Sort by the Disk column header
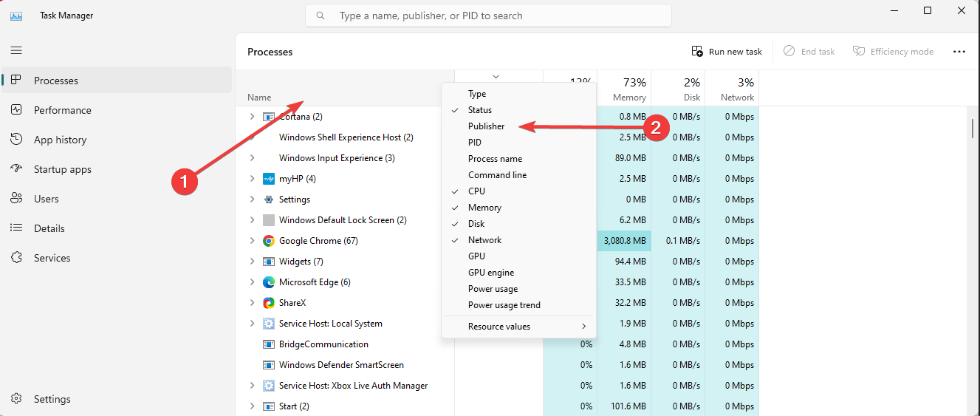Image resolution: width=980 pixels, height=416 pixels. 678,89
